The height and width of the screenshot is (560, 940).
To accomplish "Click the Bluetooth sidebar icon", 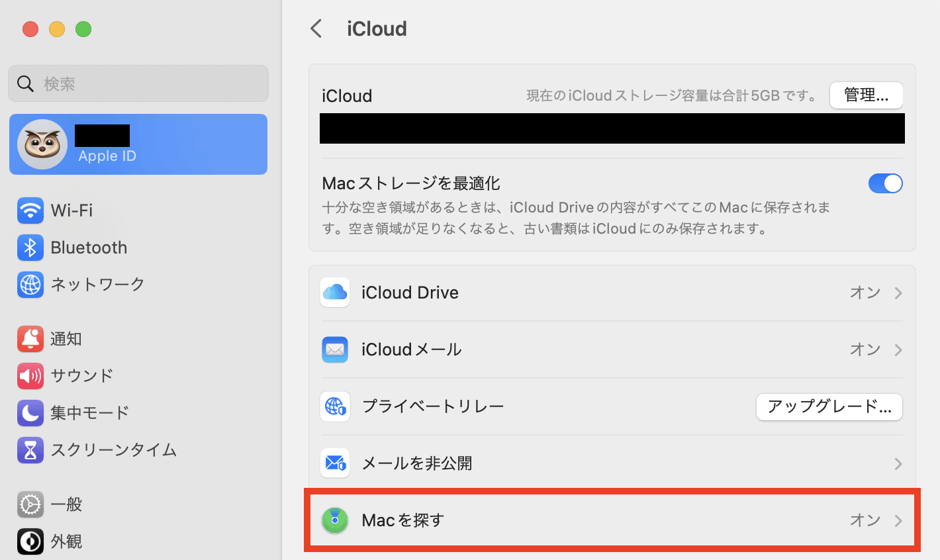I will tap(30, 248).
